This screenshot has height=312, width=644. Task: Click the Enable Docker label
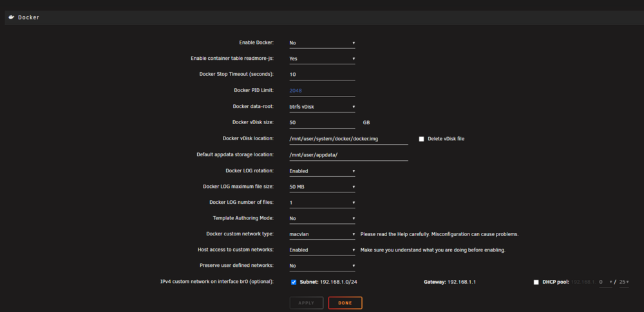click(x=256, y=42)
